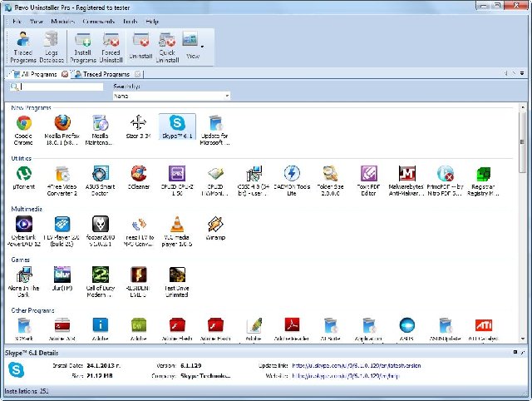The height and width of the screenshot is (401, 532).
Task: Select FLV Player 2.0
Action: pos(62,231)
